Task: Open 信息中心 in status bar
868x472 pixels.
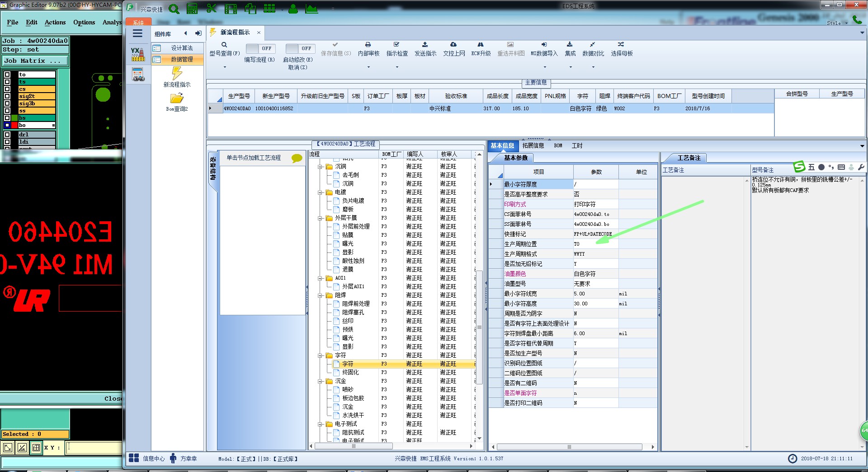Action: [147, 458]
